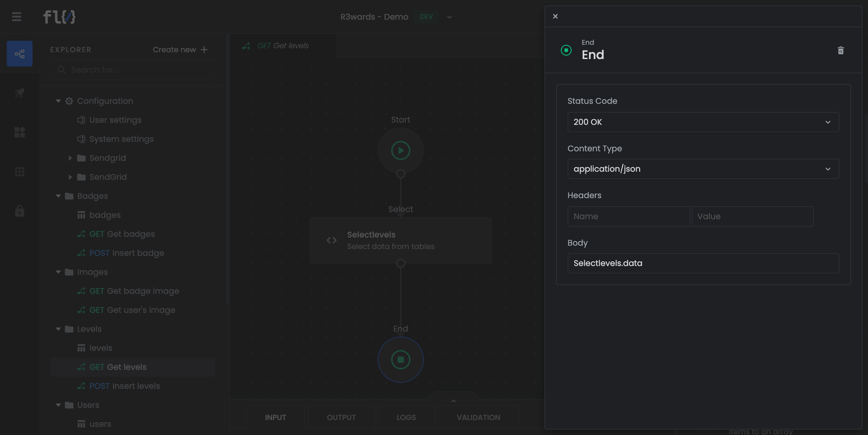Image resolution: width=868 pixels, height=435 pixels.
Task: Click the End stop node on the canvas
Action: tap(400, 360)
